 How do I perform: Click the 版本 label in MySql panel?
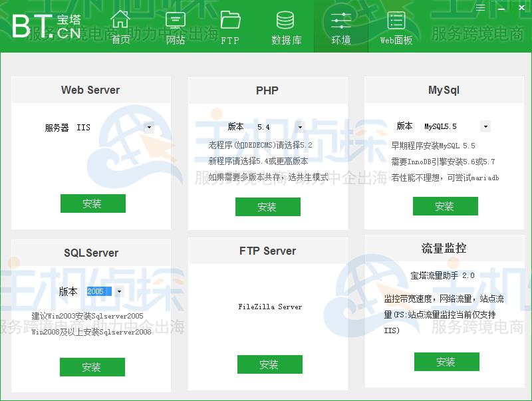[x=405, y=126]
